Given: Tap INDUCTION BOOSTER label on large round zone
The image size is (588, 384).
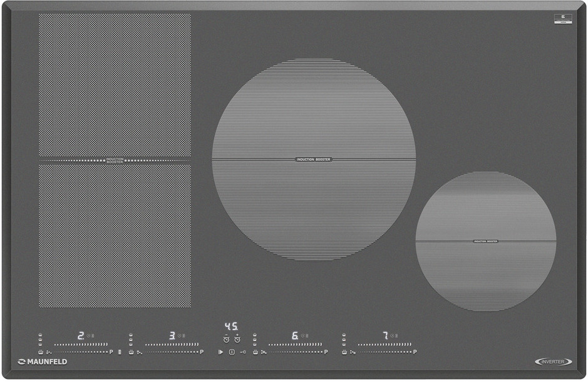Looking at the screenshot, I should (x=314, y=159).
